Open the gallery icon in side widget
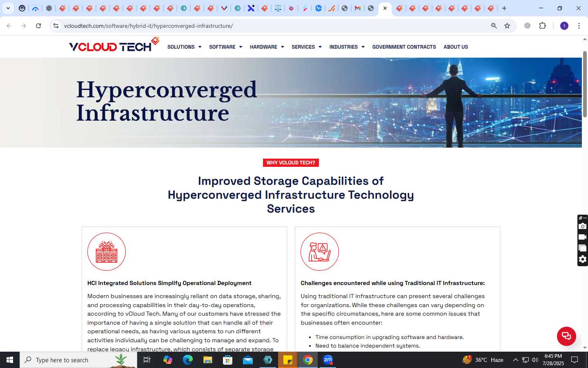 (x=583, y=248)
